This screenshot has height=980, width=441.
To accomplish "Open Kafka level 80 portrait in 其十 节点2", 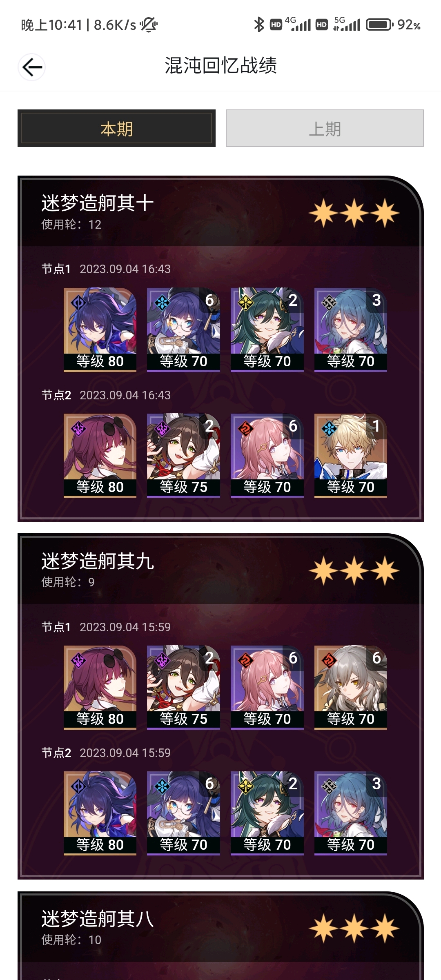I will (100, 455).
